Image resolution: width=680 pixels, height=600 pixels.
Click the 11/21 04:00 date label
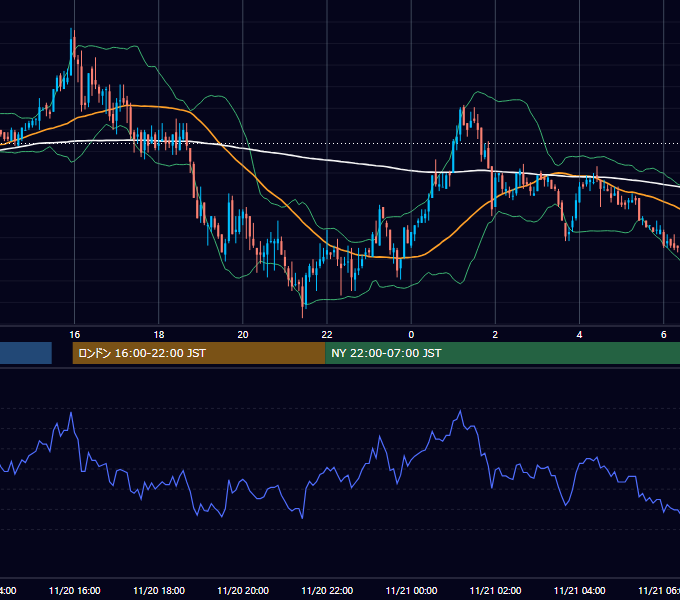[x=579, y=590]
